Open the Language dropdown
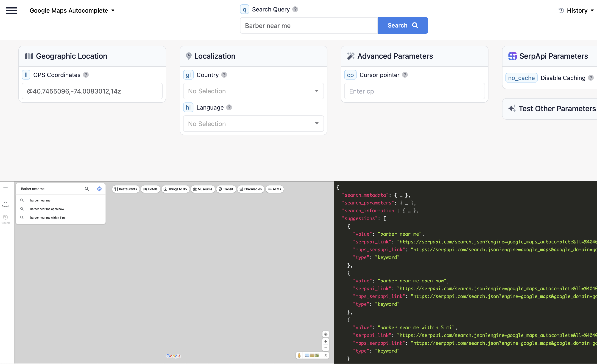This screenshot has height=364, width=597. [x=253, y=124]
